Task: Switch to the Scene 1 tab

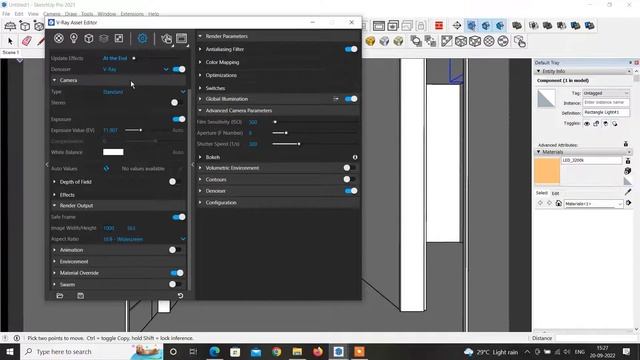Action: [10, 53]
